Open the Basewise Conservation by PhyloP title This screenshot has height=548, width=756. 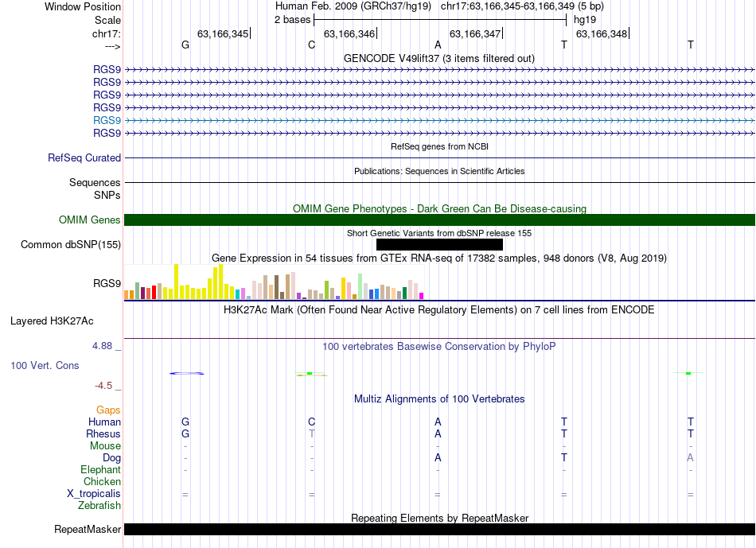[x=439, y=347]
